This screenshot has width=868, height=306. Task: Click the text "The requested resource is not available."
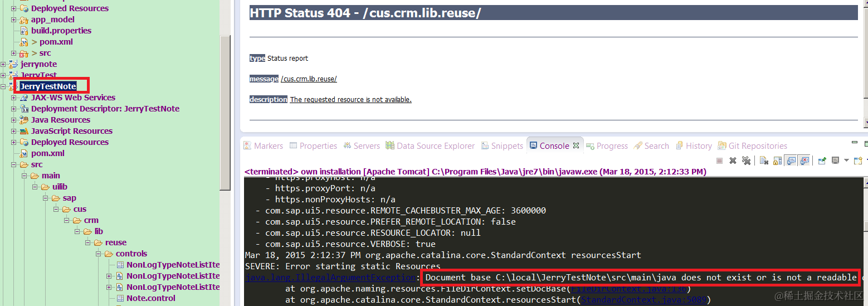point(350,100)
